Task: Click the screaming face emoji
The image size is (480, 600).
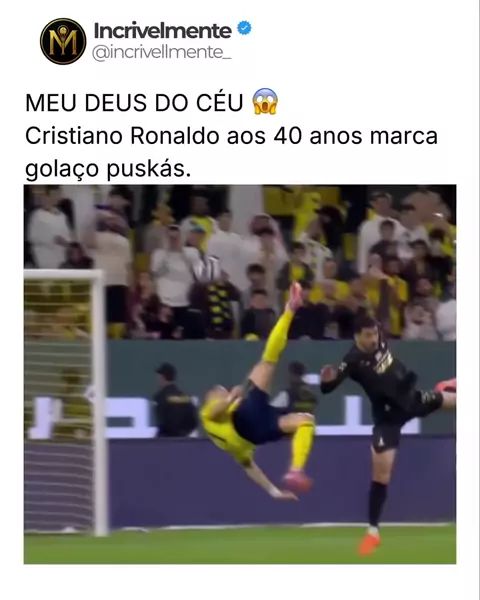Action: pos(265,102)
